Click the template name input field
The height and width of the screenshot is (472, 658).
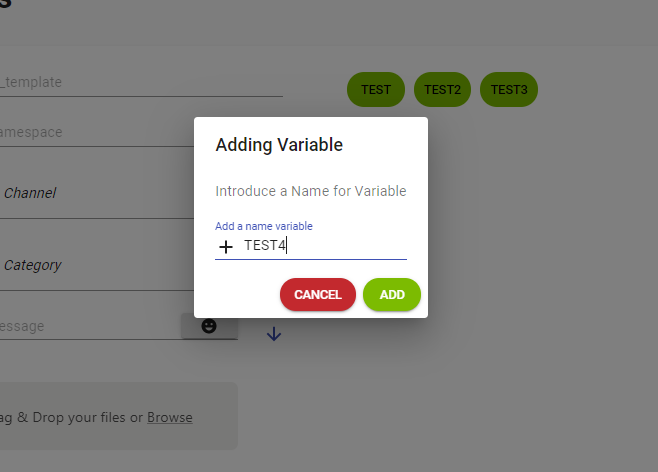(140, 83)
